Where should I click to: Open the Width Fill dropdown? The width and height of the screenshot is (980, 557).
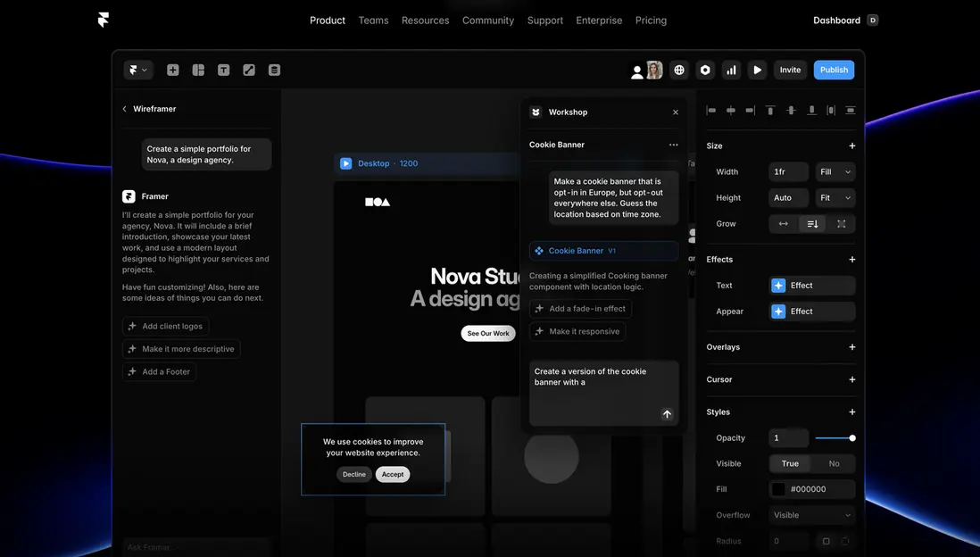point(835,172)
